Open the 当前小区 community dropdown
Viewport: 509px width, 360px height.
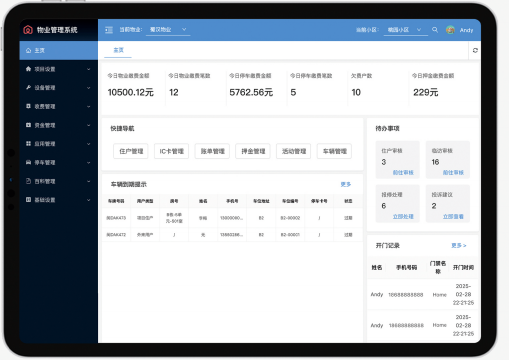(406, 30)
